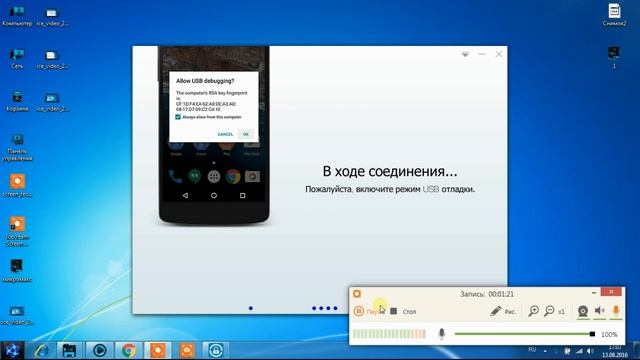Open the floppy-disk program on the taskbar

69,350
